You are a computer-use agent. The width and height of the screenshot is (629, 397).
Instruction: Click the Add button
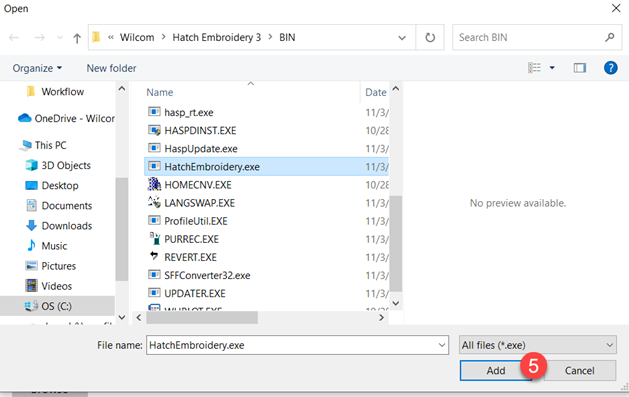pyautogui.click(x=496, y=371)
